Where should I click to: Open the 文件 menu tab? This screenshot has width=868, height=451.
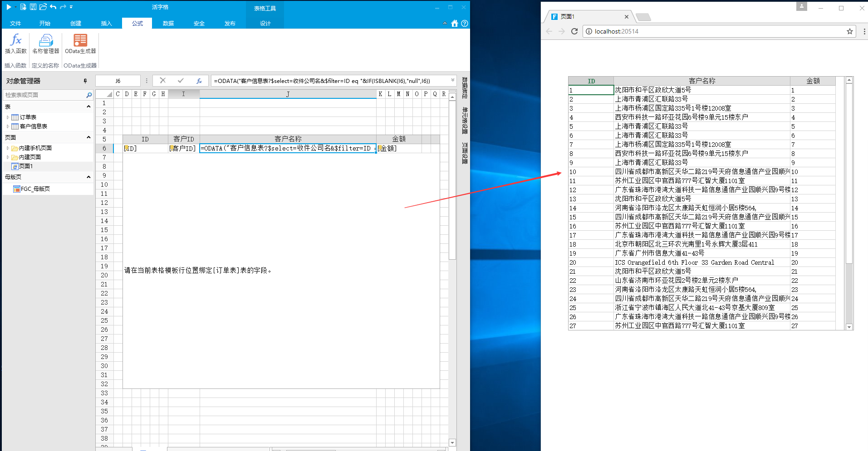pos(15,24)
